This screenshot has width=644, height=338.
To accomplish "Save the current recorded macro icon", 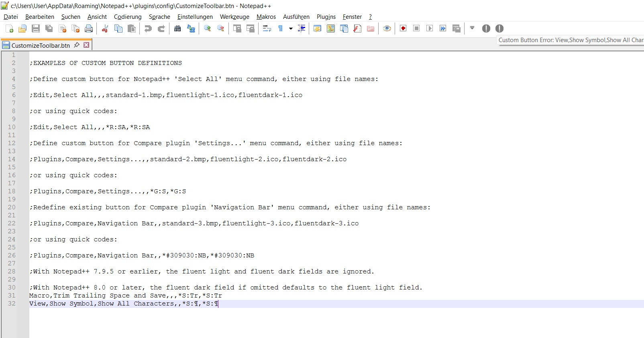I will tap(456, 28).
